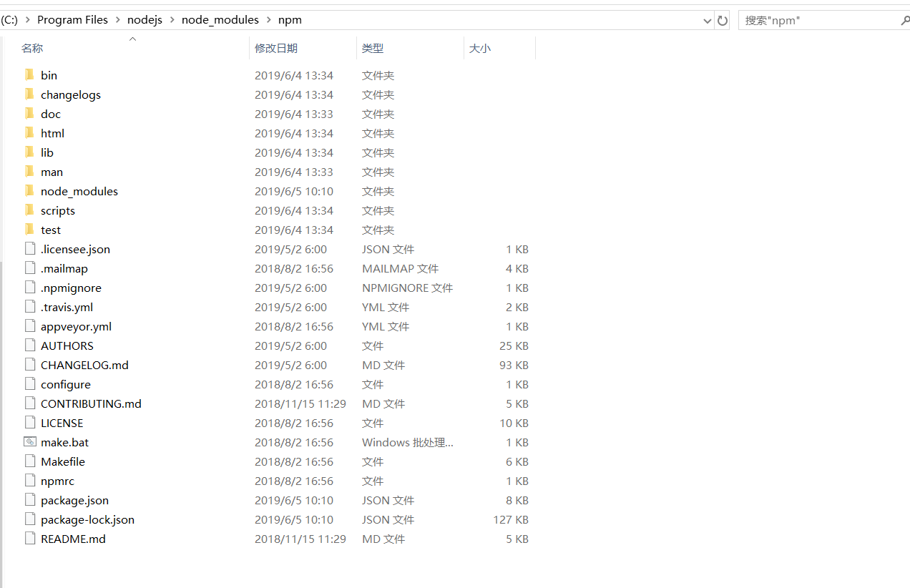Click the 2019/6/5 10:10 date of node_modules
This screenshot has width=910, height=588.
click(x=294, y=191)
